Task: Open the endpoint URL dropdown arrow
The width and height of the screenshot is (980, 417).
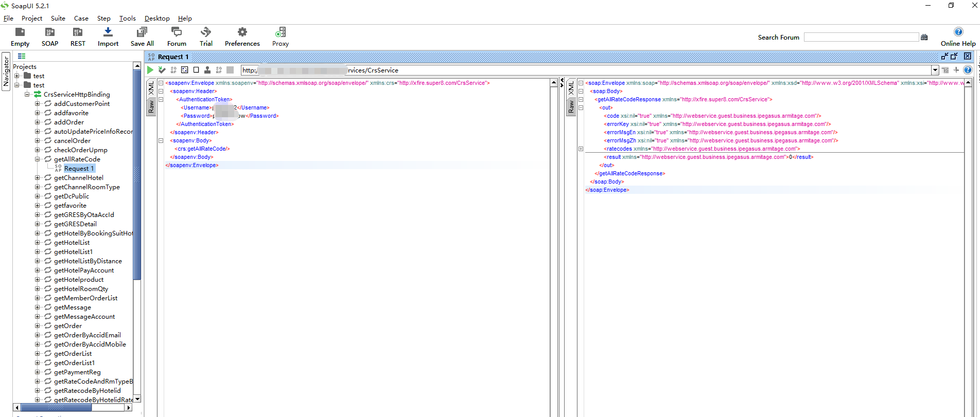Action: [935, 70]
